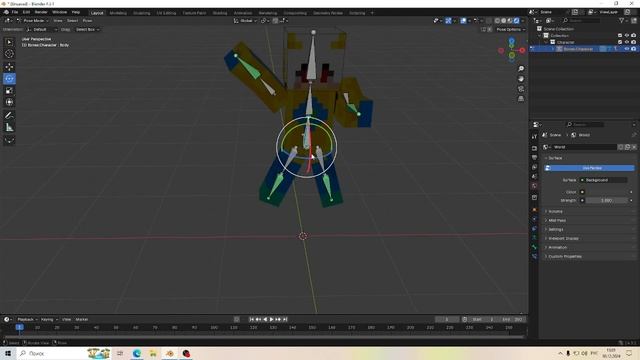Open the Select Box drag dropdown

coord(87,29)
